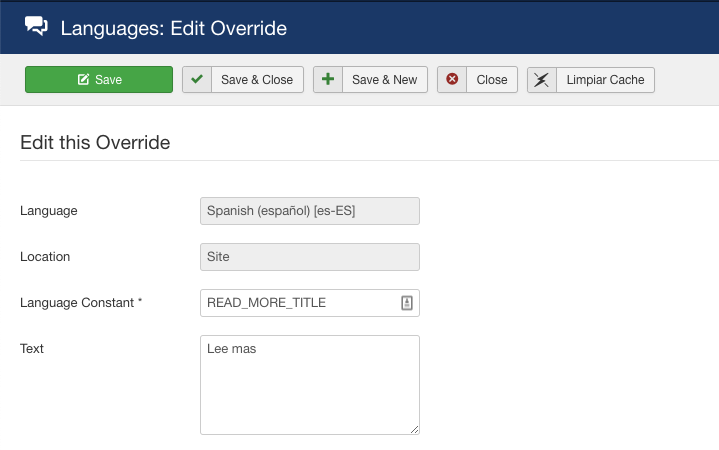The height and width of the screenshot is (450, 719).
Task: Click the disabled Site location field
Action: (x=309, y=257)
